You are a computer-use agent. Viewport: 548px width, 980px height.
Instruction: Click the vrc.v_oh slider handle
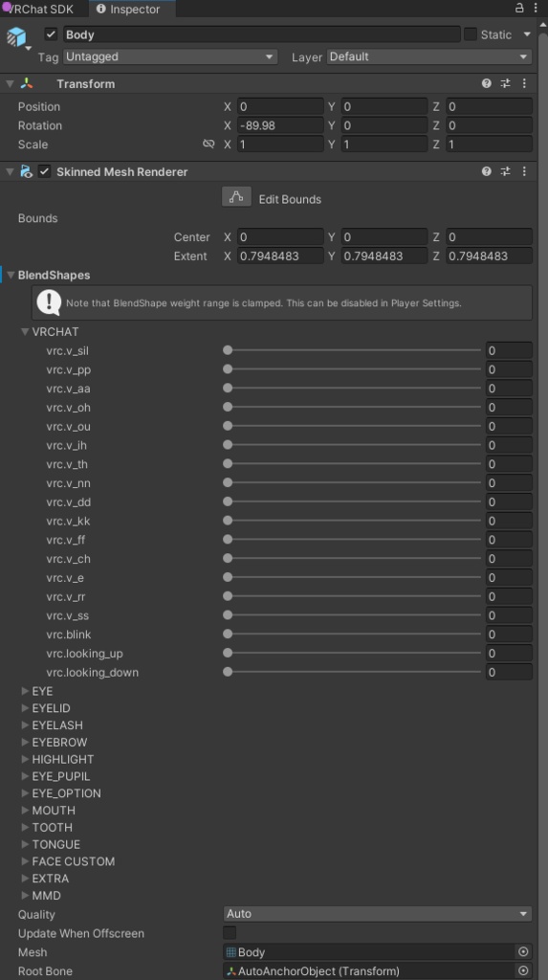pos(228,407)
